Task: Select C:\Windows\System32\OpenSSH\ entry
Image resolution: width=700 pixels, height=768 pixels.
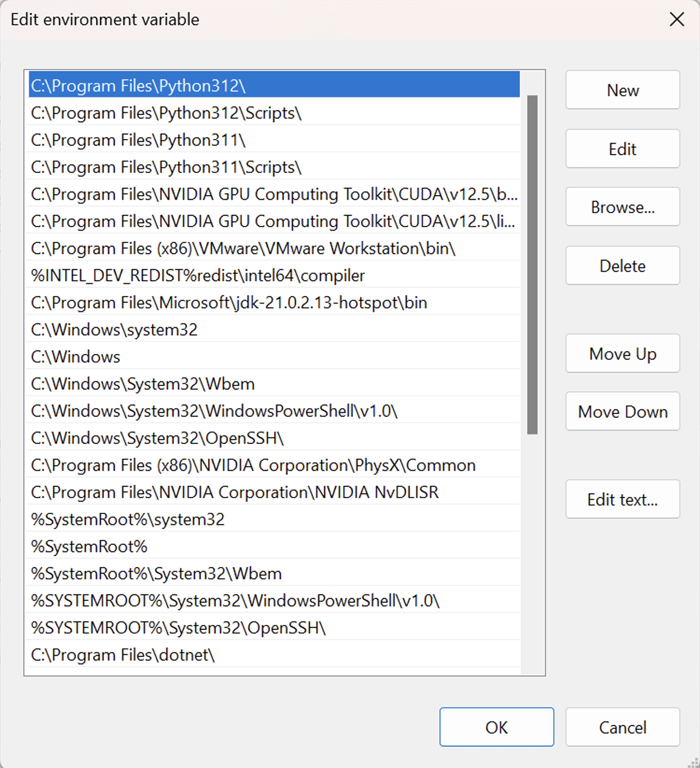Action: [274, 438]
